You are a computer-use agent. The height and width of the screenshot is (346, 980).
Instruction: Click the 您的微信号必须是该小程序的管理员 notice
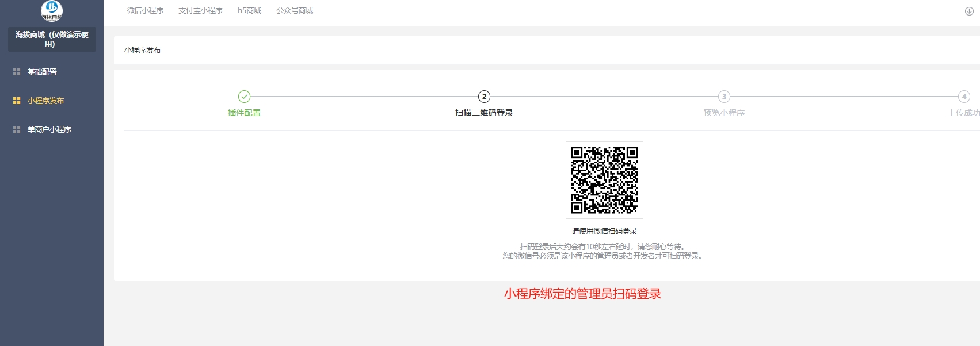[603, 256]
